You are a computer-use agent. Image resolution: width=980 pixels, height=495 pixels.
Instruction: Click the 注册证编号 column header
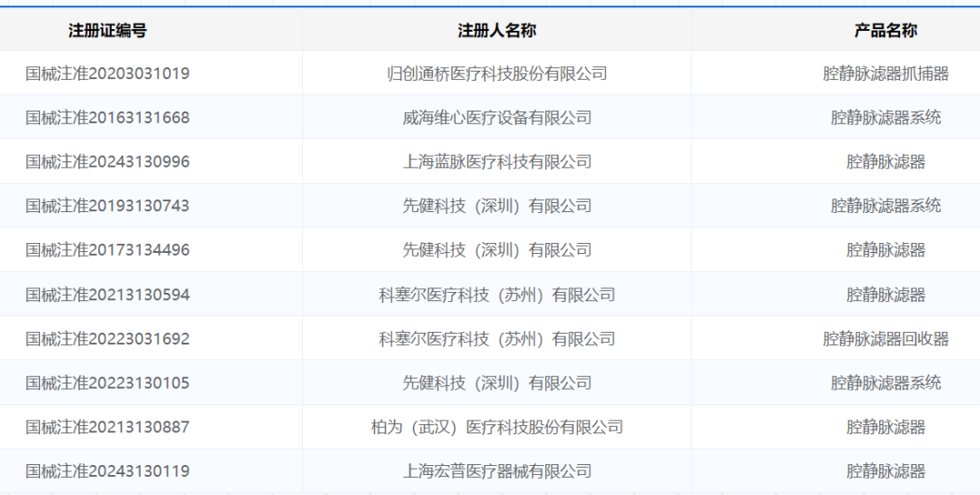tap(107, 31)
